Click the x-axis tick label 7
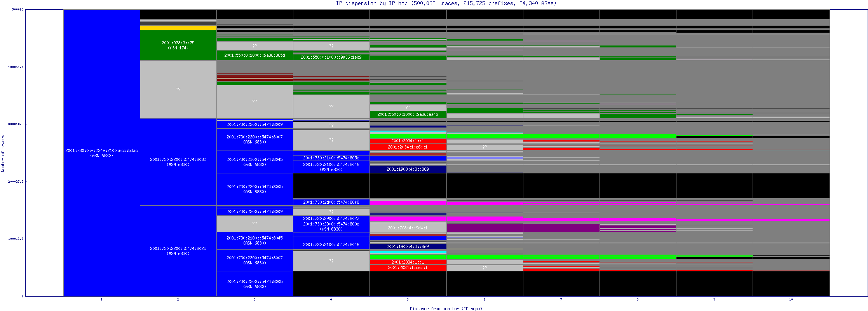868x311 pixels. click(561, 299)
